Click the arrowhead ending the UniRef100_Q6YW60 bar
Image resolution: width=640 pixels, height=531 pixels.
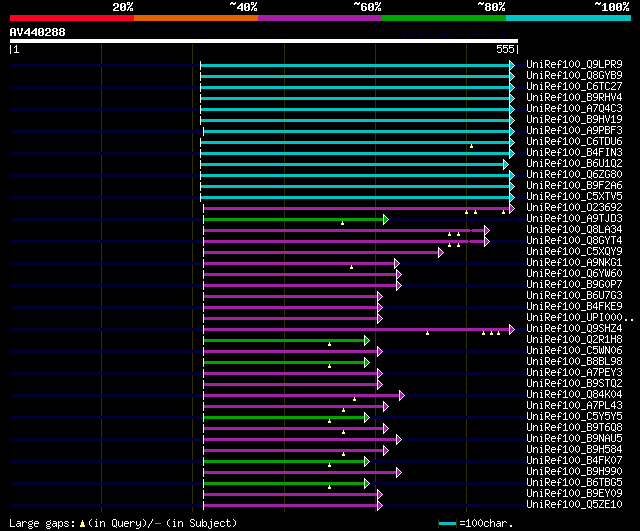tap(399, 275)
